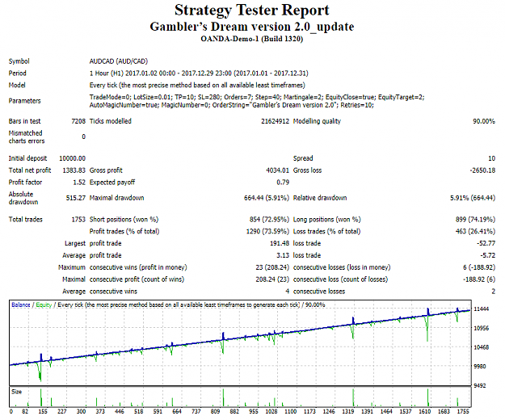The image size is (505, 420).
Task: Click Profit trades value 1290 (73.59%)
Action: click(x=267, y=231)
